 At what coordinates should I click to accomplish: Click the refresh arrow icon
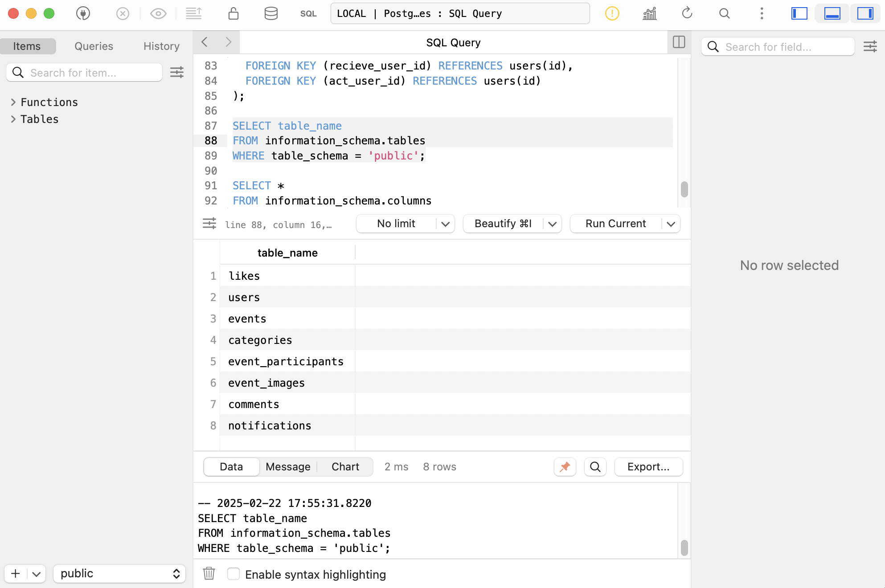687,13
